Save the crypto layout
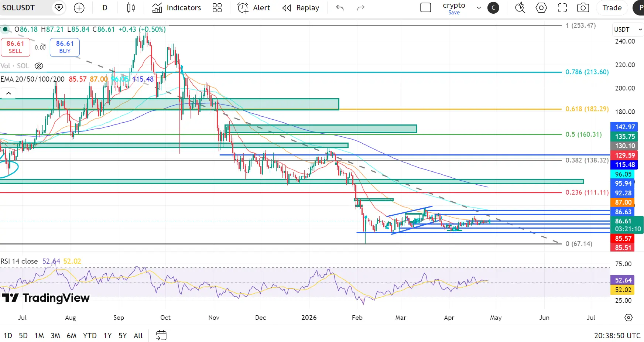 click(454, 12)
